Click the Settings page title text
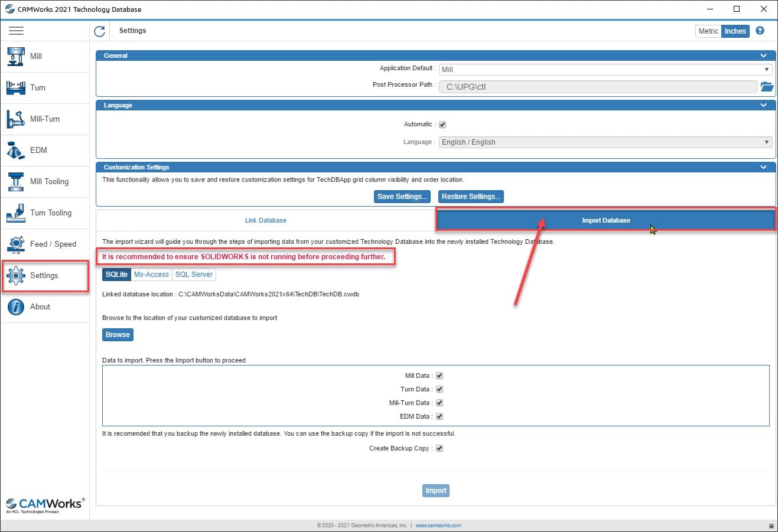The image size is (778, 532). point(132,31)
